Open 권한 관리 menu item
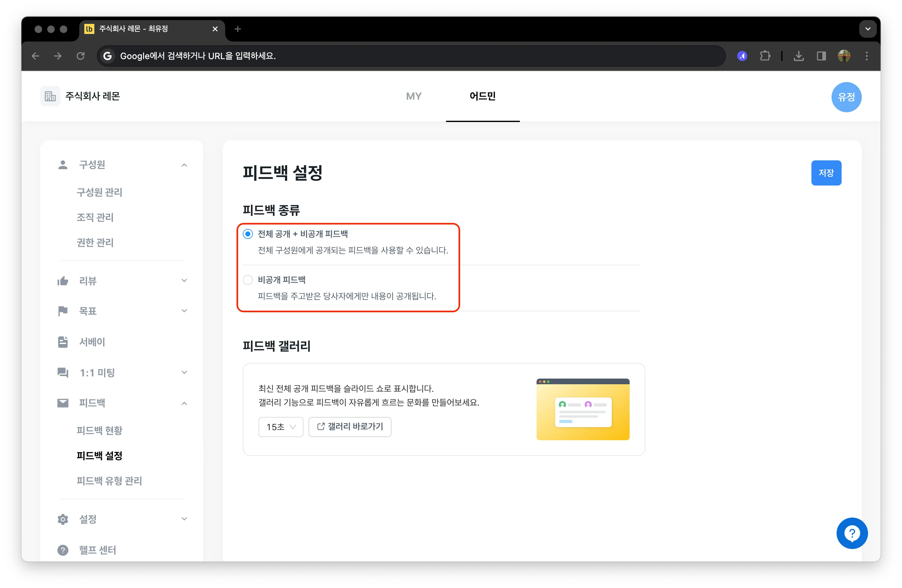The image size is (902, 588). (95, 242)
